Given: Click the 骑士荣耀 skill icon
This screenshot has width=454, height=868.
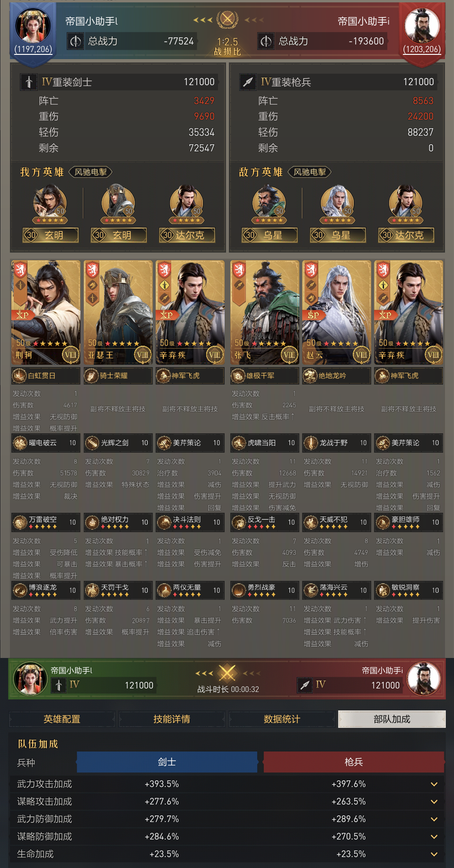Looking at the screenshot, I should (x=92, y=376).
